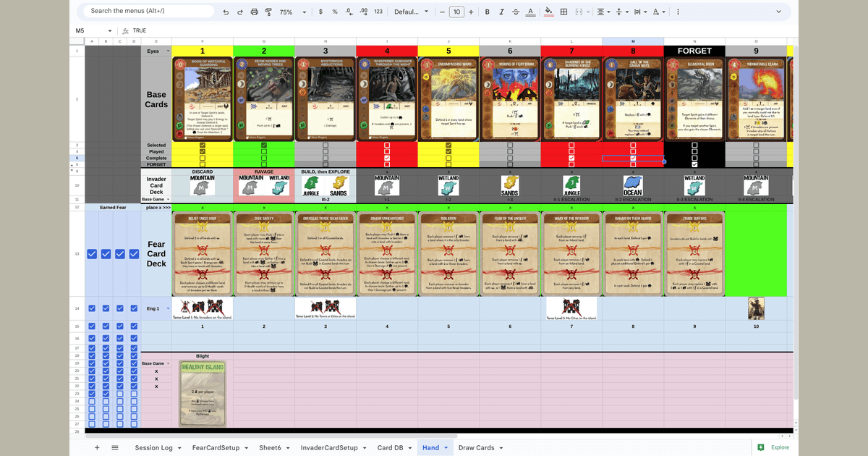Open the all sheets list
The height and width of the screenshot is (456, 868).
[x=115, y=447]
